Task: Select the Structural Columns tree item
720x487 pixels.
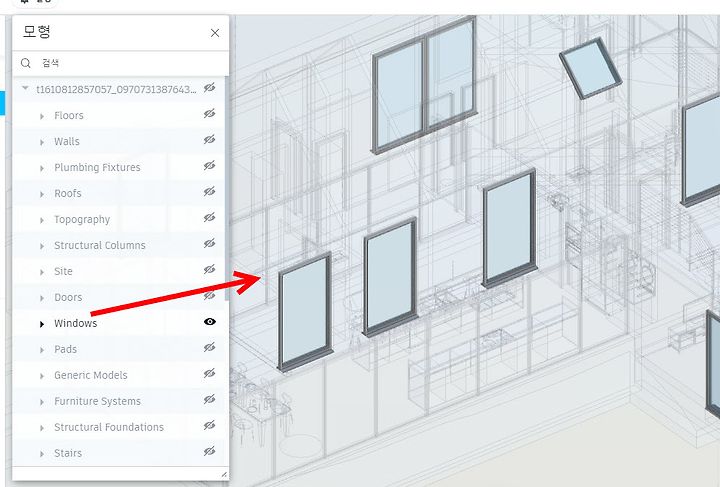Action: [x=100, y=245]
